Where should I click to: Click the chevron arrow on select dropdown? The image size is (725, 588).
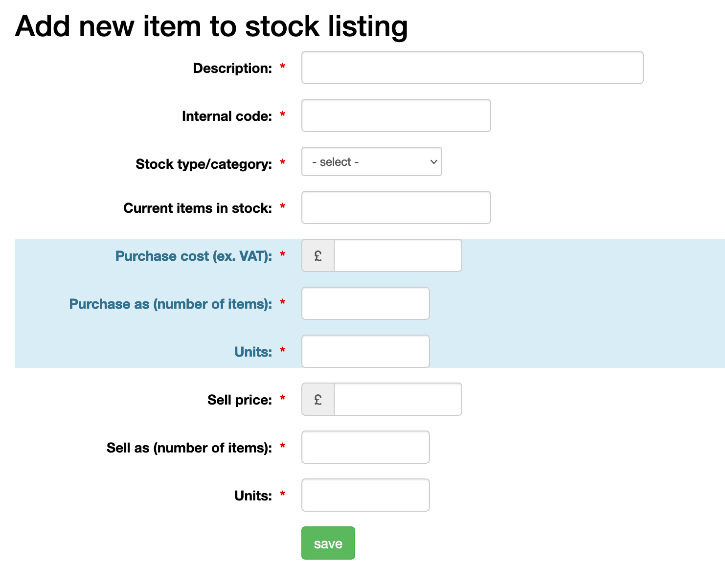click(433, 162)
